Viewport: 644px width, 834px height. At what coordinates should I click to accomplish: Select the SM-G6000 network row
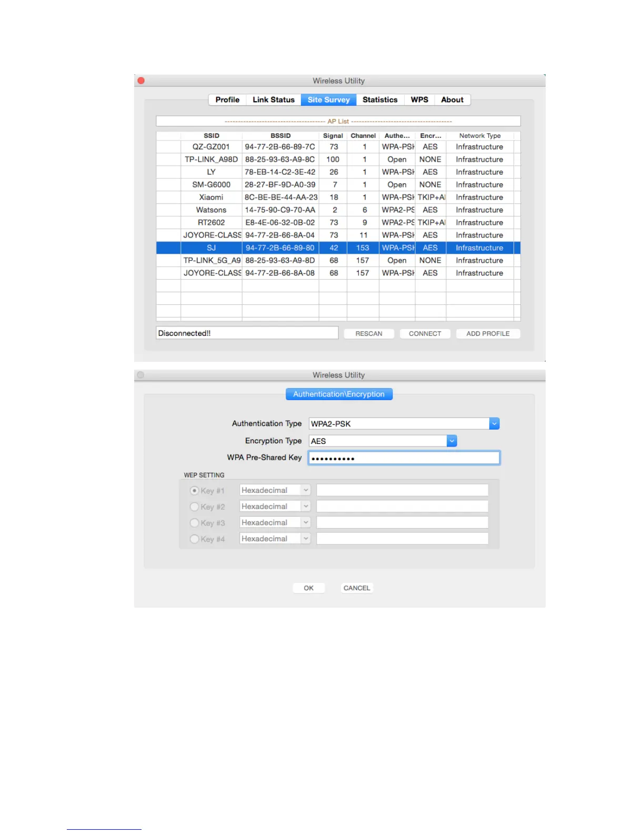click(x=338, y=185)
